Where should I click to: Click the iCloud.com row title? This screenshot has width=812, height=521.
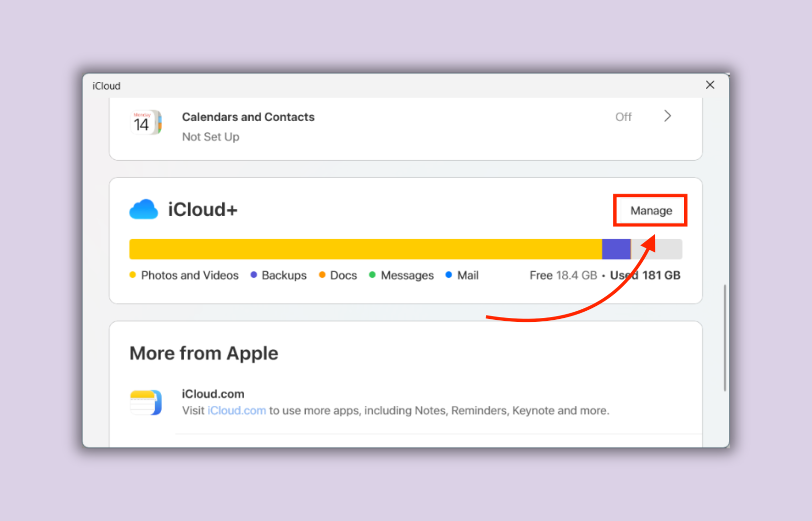click(x=213, y=394)
